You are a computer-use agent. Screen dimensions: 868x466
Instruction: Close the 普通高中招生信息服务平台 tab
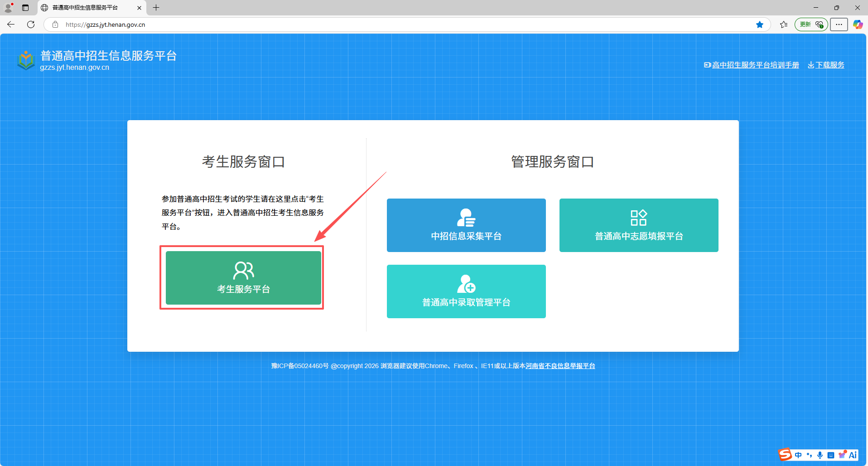[139, 8]
